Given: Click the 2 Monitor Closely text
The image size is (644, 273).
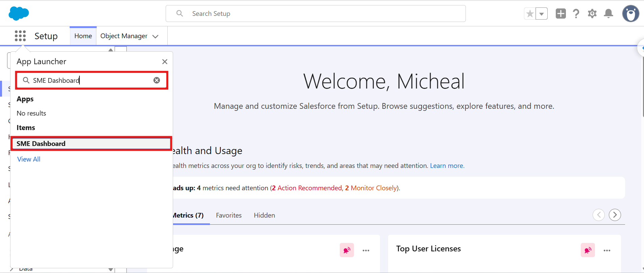Looking at the screenshot, I should (x=371, y=188).
